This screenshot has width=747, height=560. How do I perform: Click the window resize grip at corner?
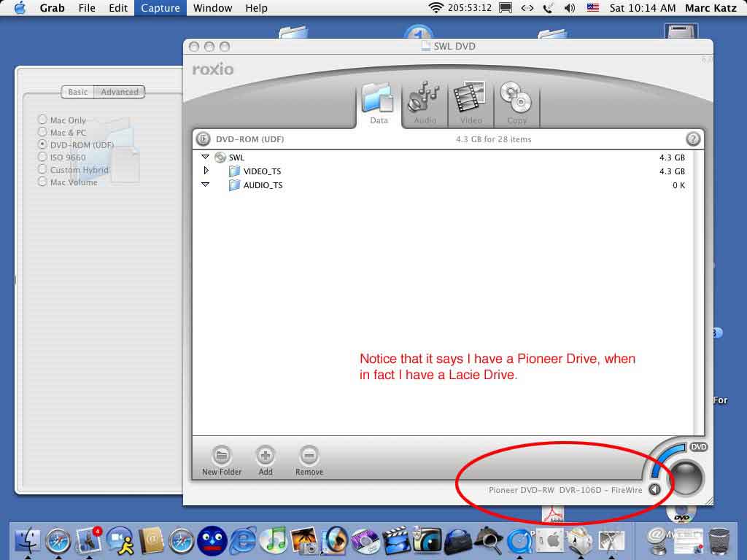click(708, 500)
